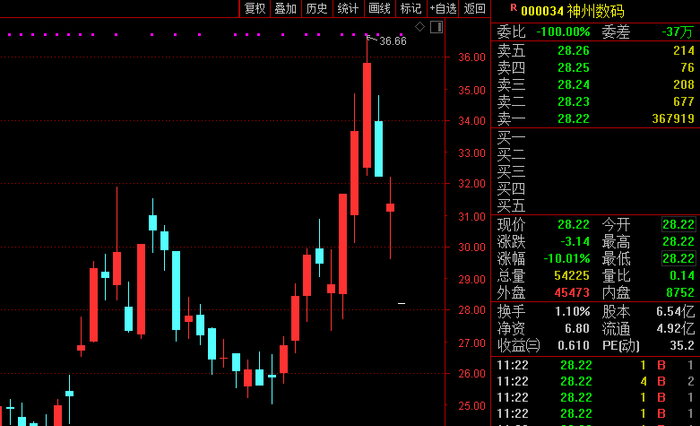Screen dimensions: 700x426
Task: Go back with the 返回 button
Action: tap(475, 8)
